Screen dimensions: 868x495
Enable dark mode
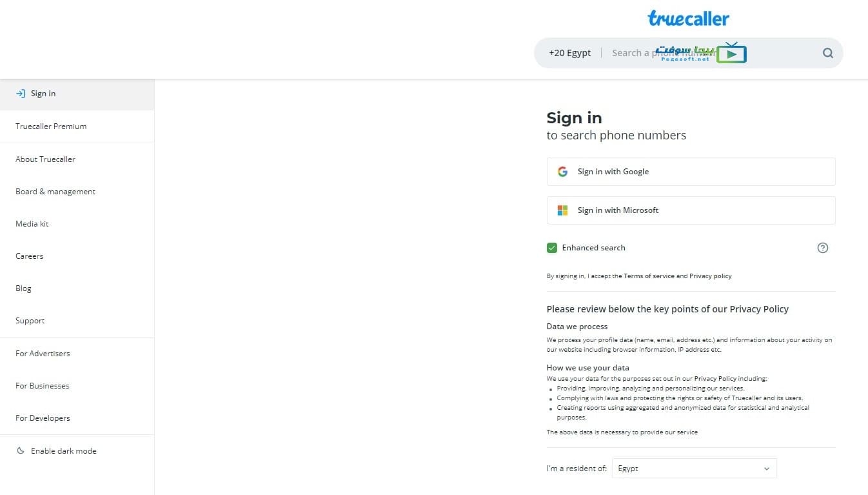63,451
